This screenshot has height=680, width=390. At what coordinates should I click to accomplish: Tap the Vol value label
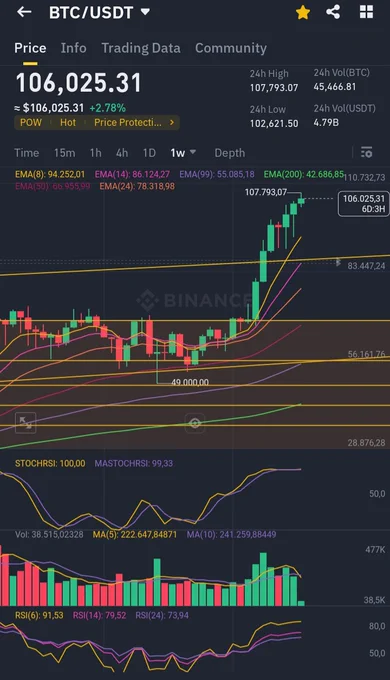(x=49, y=535)
